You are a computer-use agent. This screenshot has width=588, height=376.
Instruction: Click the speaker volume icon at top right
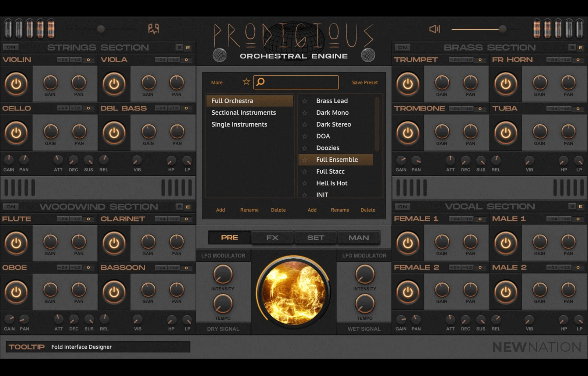[x=434, y=29]
